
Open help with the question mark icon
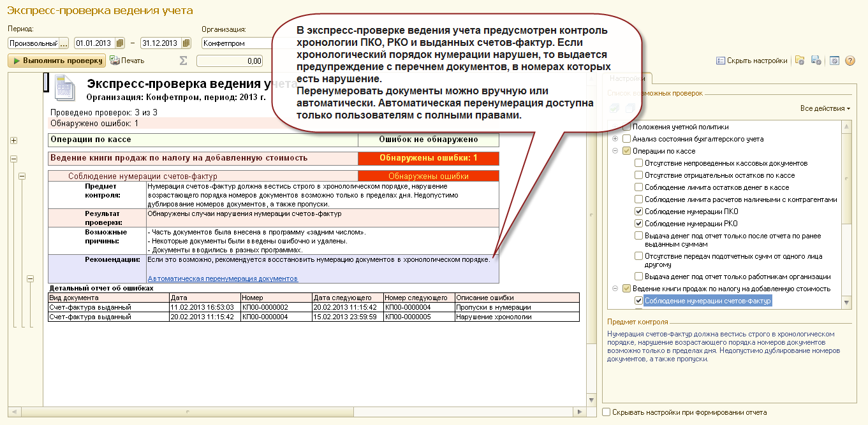click(x=850, y=61)
